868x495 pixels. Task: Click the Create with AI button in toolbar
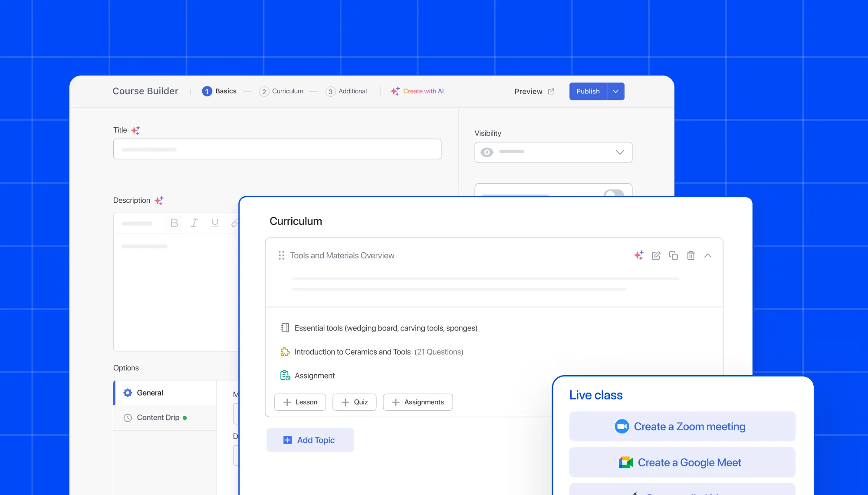pyautogui.click(x=417, y=91)
